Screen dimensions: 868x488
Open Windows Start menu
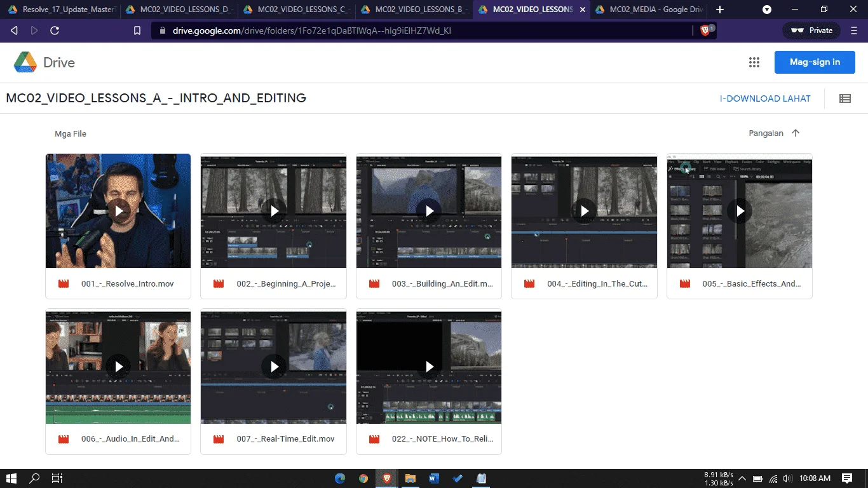tap(11, 478)
